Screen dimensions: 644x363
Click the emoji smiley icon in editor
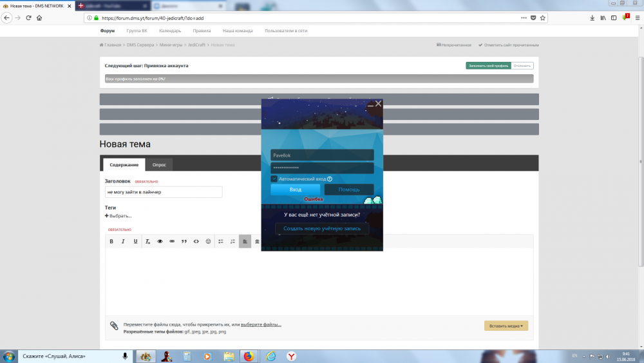[x=208, y=241]
